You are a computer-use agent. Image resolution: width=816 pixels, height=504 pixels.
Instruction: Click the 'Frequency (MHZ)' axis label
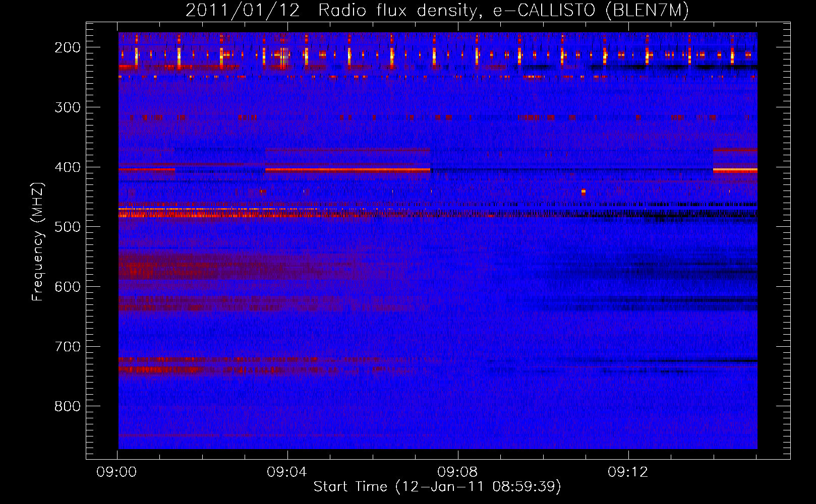pos(38,242)
